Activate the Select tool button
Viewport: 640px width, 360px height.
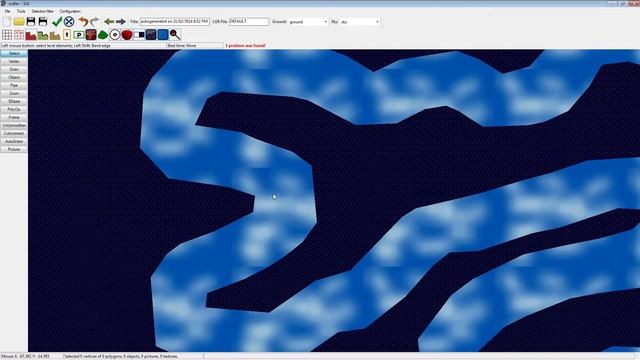(14, 53)
